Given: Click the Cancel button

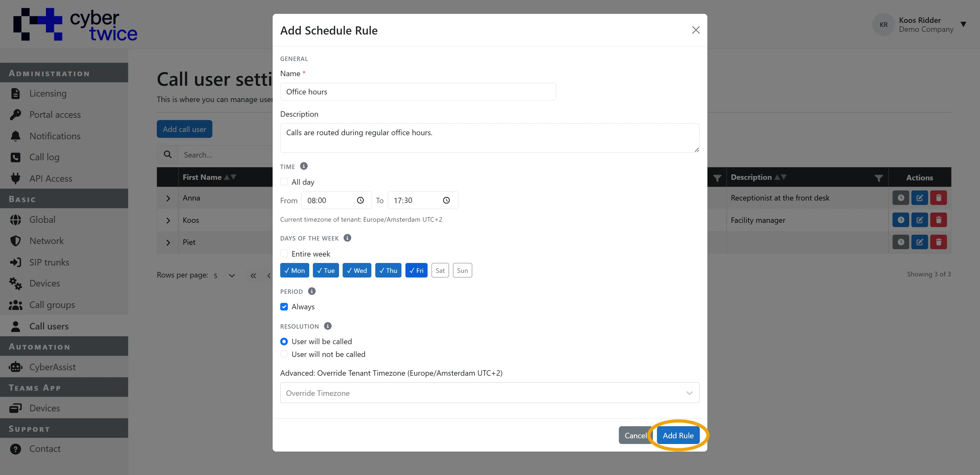Looking at the screenshot, I should 635,436.
